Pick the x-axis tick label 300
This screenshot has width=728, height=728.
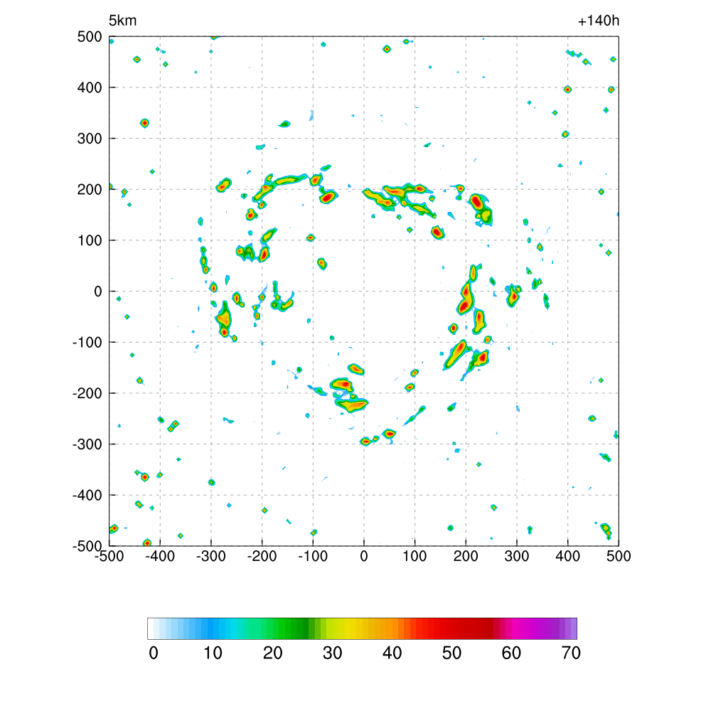coord(517,556)
